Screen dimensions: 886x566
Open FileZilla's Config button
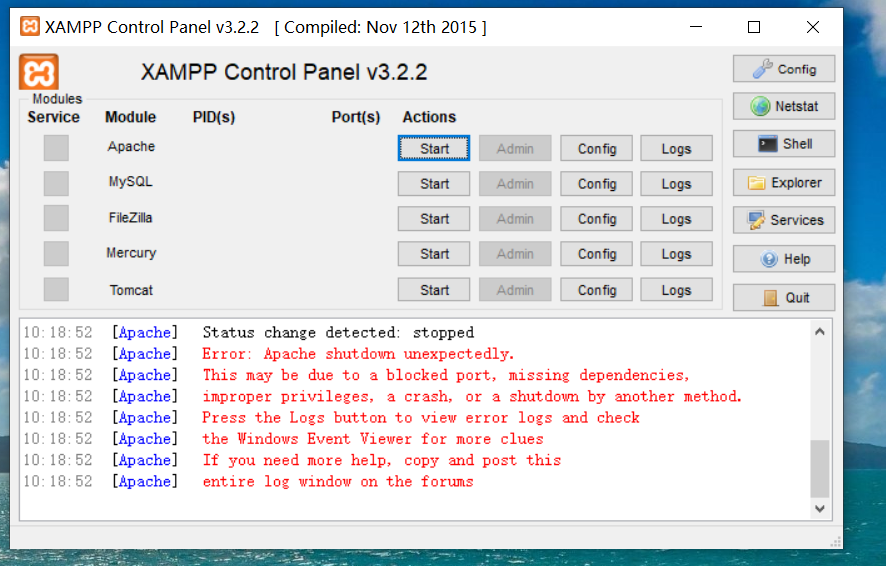(x=596, y=219)
